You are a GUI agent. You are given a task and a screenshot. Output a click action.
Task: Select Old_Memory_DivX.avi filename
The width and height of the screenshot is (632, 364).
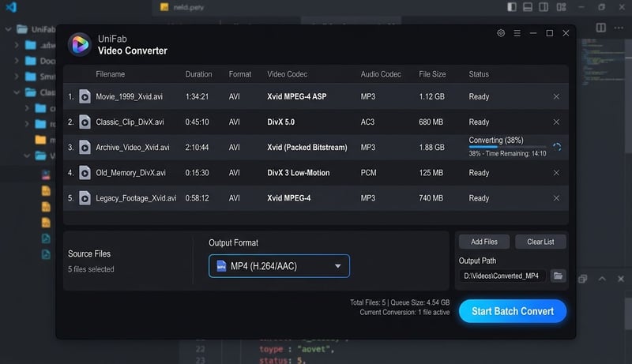[130, 173]
